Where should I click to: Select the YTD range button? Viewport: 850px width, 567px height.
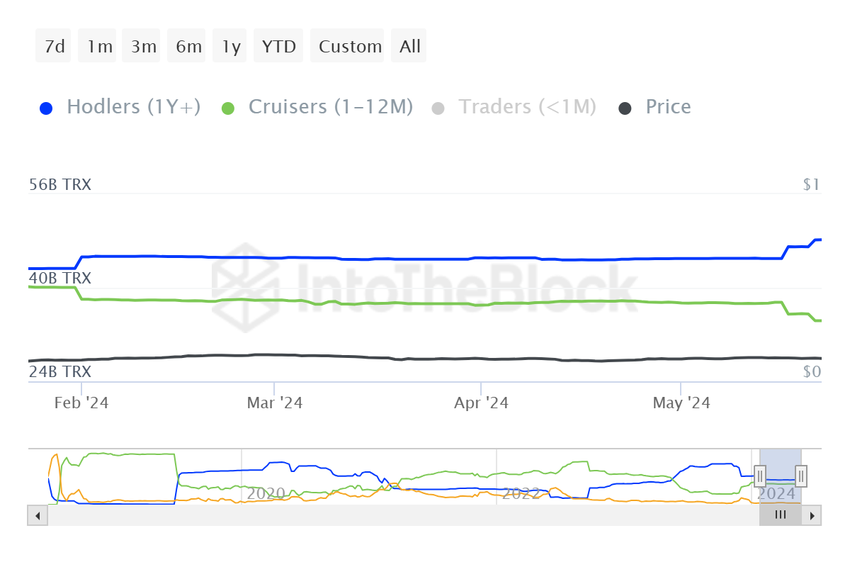tap(279, 46)
